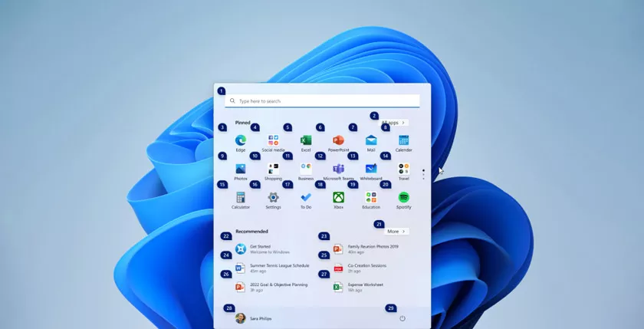The width and height of the screenshot is (644, 329).
Task: Launch the Calculator app
Action: coord(240,197)
